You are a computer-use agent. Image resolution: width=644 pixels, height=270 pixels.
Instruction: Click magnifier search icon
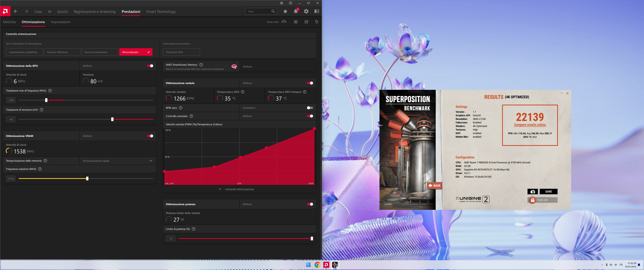pyautogui.click(x=273, y=11)
